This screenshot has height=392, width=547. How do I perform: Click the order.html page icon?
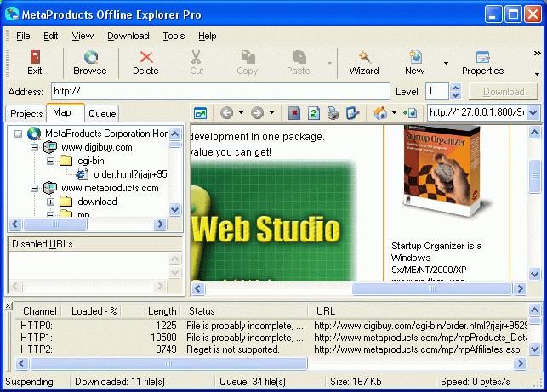tap(82, 174)
